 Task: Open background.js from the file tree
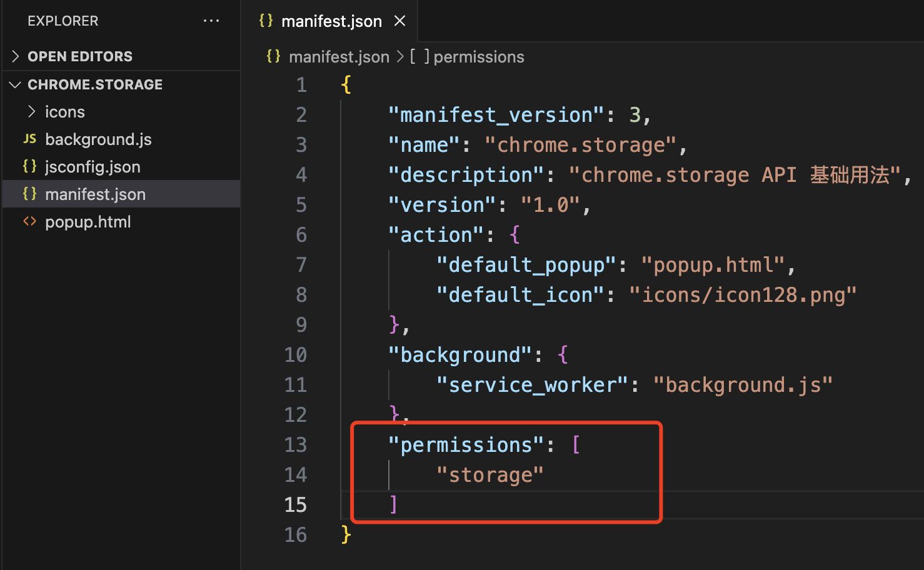pyautogui.click(x=98, y=139)
